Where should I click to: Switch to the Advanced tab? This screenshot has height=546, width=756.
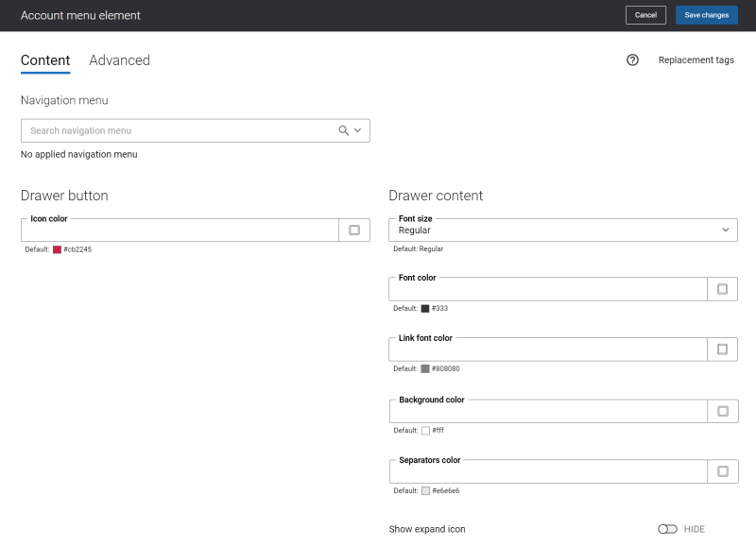click(x=120, y=60)
